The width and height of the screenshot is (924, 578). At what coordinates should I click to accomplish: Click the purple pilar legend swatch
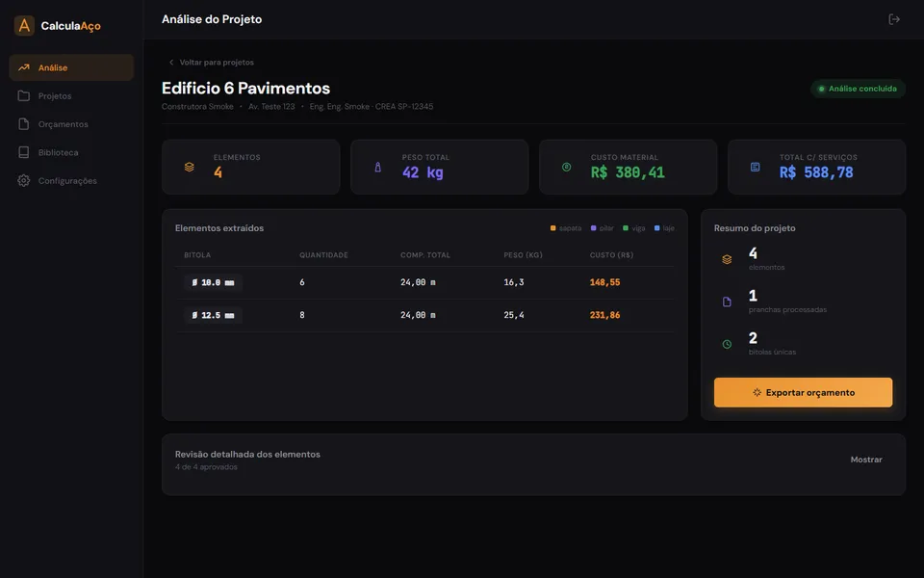594,228
